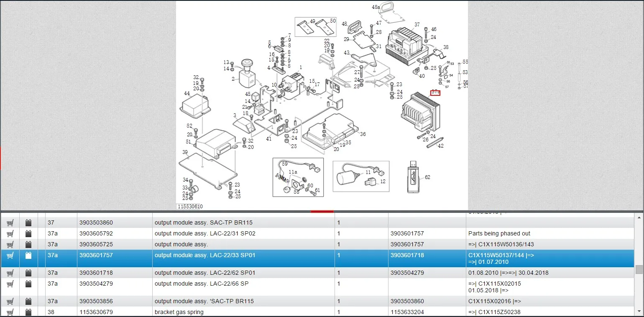
Task: Select callout 38 in the diagram
Action: click(x=446, y=47)
